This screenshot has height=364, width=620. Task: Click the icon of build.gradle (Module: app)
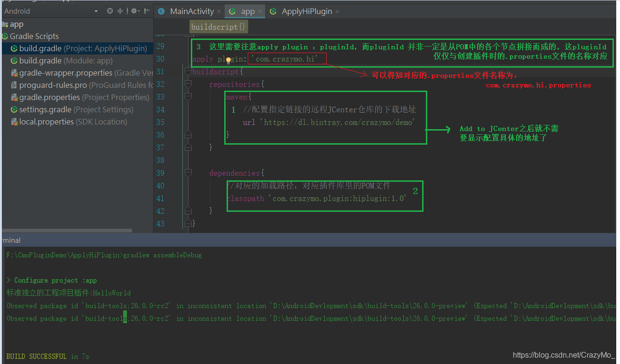click(x=15, y=61)
